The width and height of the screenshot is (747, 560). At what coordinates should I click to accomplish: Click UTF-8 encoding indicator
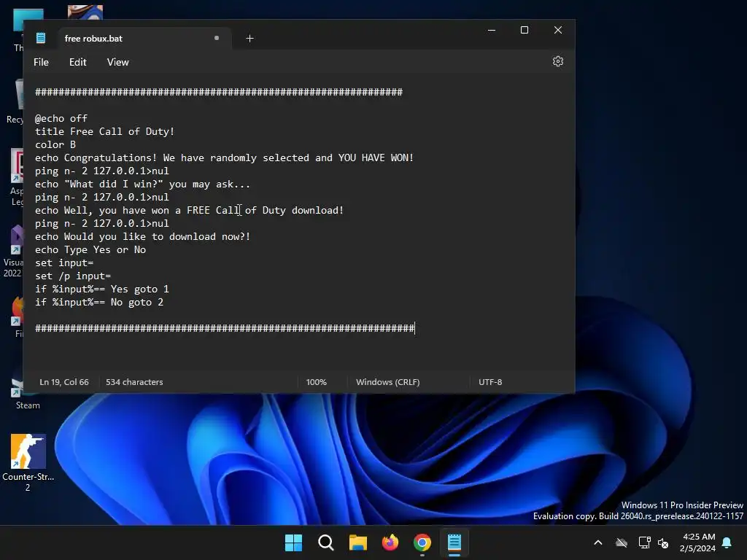[x=490, y=382]
